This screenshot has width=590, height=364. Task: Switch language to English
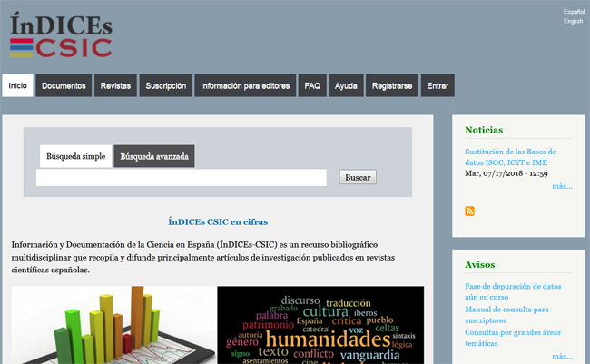(573, 21)
